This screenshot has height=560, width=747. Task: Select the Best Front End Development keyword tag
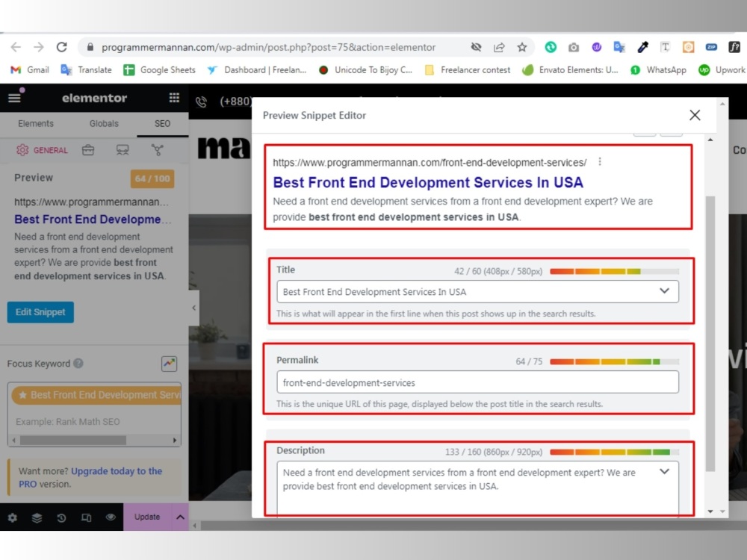tap(98, 395)
